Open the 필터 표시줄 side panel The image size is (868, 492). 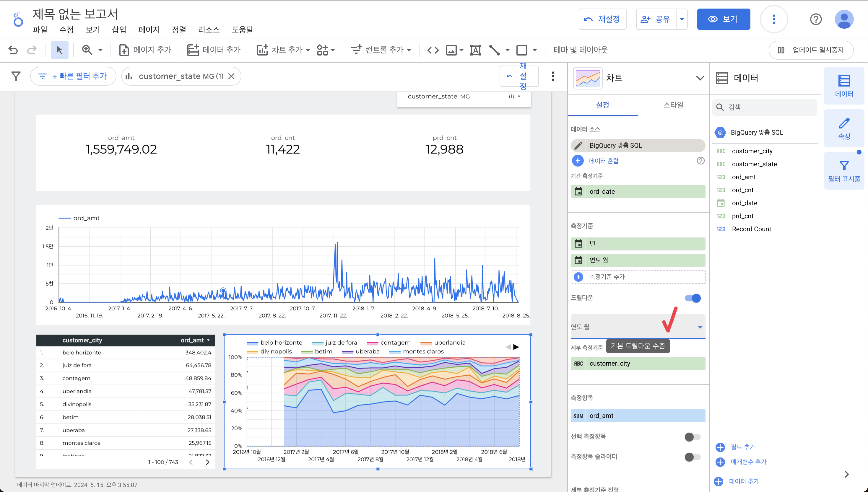coord(844,171)
